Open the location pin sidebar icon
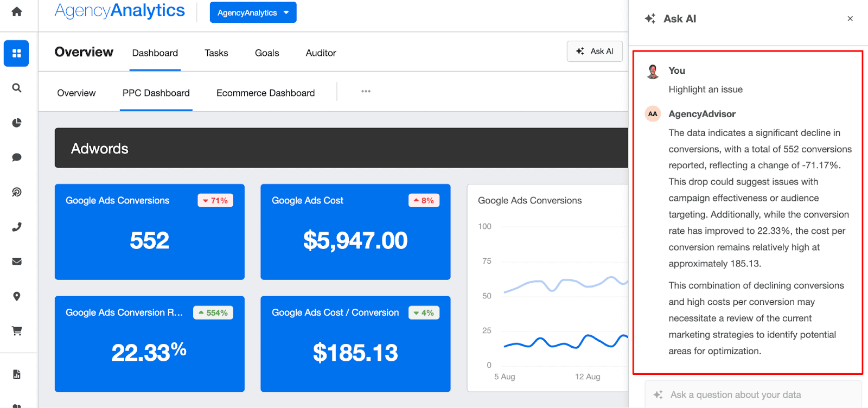868x408 pixels. [17, 296]
